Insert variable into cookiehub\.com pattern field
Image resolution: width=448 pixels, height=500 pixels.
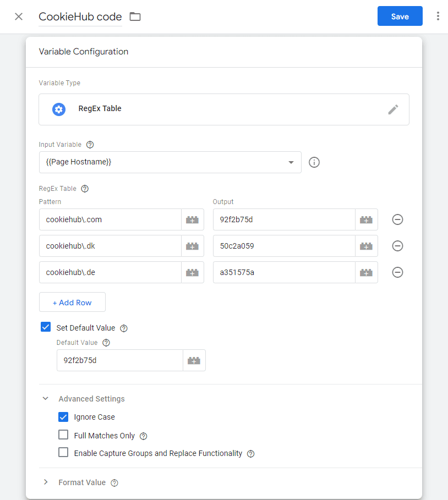pyautogui.click(x=192, y=219)
